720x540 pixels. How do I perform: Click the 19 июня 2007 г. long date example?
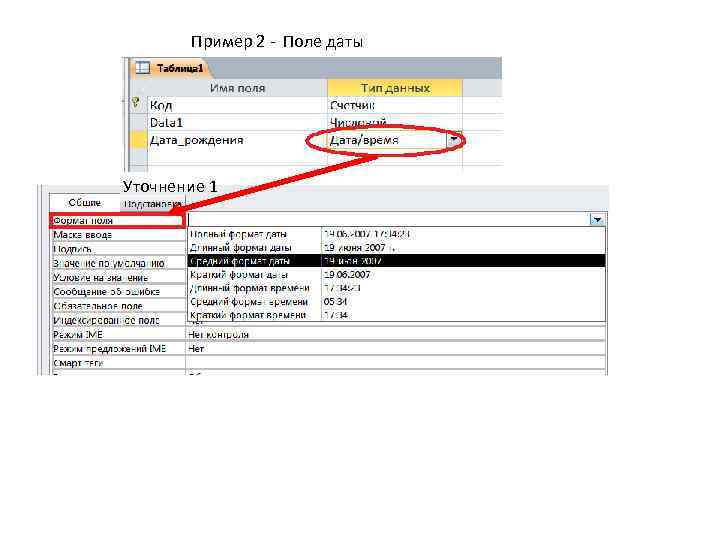click(360, 248)
